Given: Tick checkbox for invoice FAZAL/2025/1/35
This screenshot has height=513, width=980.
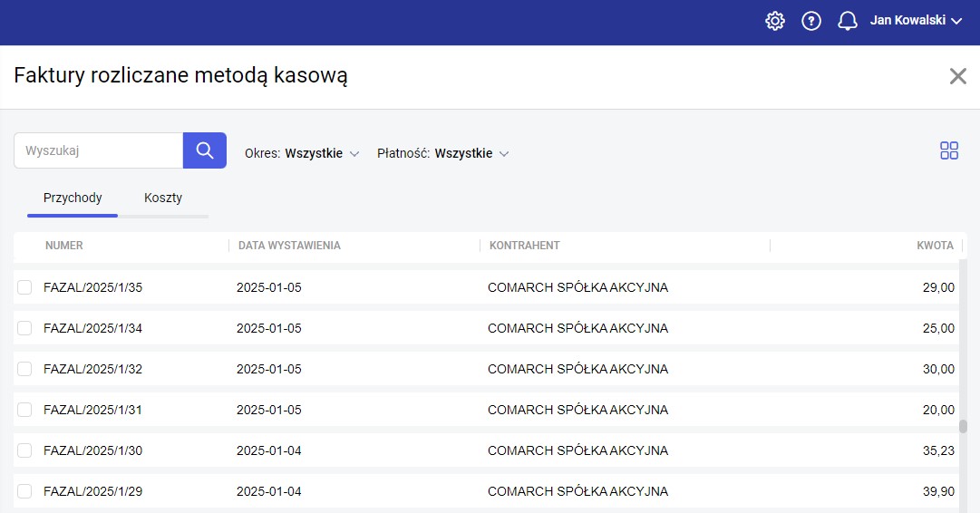Looking at the screenshot, I should click(x=24, y=287).
